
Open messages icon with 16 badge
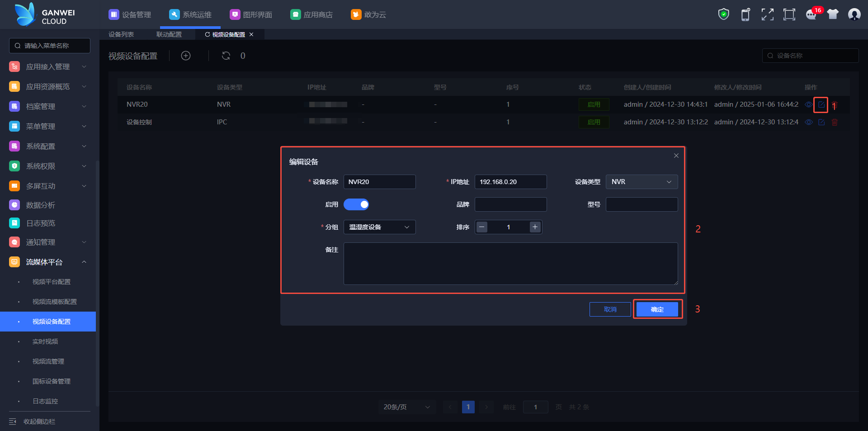point(811,14)
